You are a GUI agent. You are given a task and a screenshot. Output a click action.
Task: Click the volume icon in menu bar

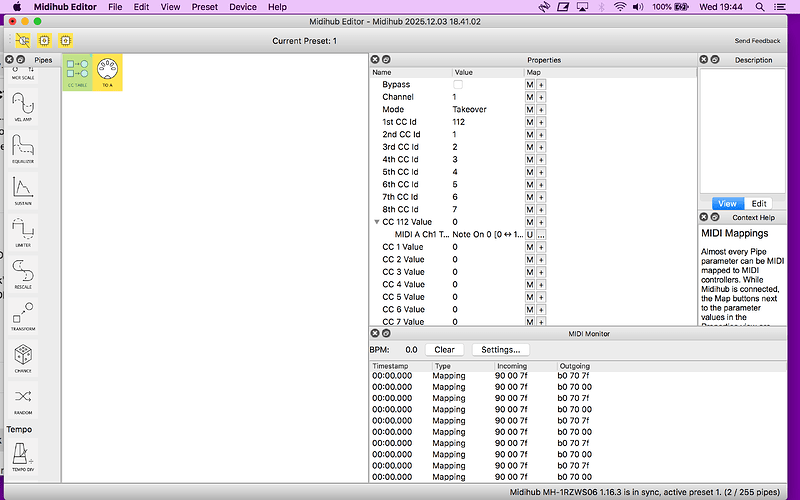[x=638, y=7]
